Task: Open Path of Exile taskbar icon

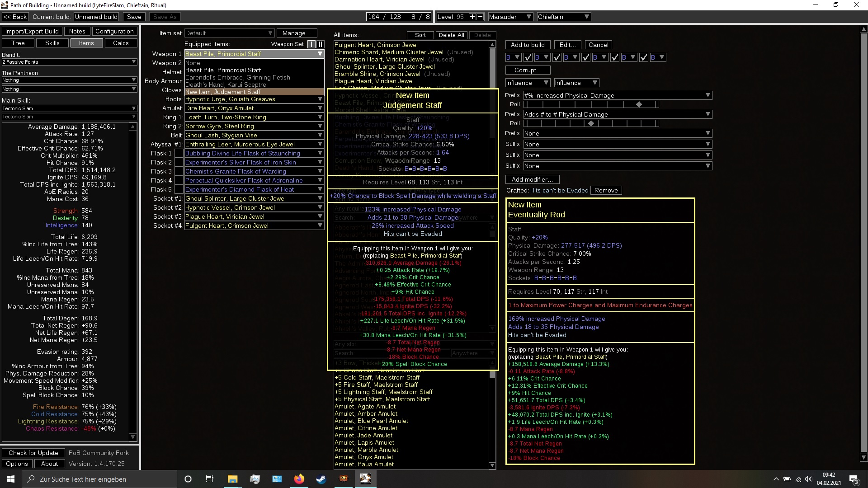Action: pos(344,479)
